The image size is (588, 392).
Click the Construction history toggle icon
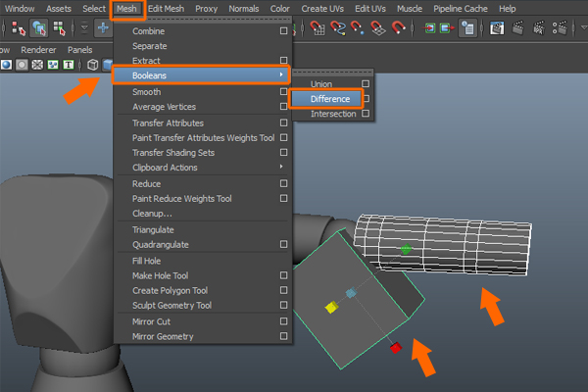coord(468,28)
